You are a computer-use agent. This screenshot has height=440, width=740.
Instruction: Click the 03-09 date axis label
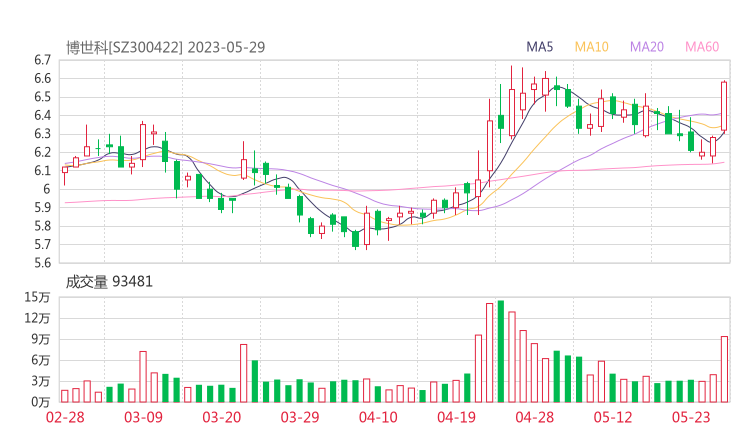click(x=143, y=417)
